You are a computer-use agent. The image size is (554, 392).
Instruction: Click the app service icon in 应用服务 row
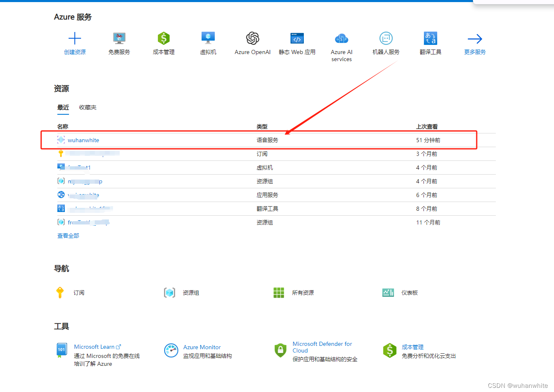point(61,195)
